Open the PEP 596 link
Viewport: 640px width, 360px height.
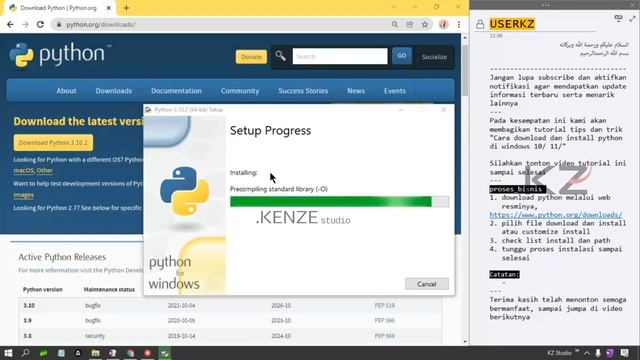tap(384, 320)
